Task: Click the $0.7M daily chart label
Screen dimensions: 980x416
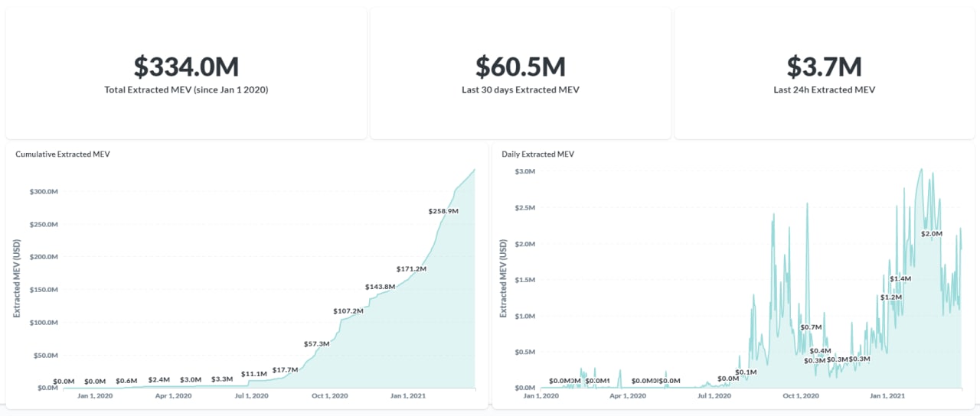Action: click(x=811, y=327)
